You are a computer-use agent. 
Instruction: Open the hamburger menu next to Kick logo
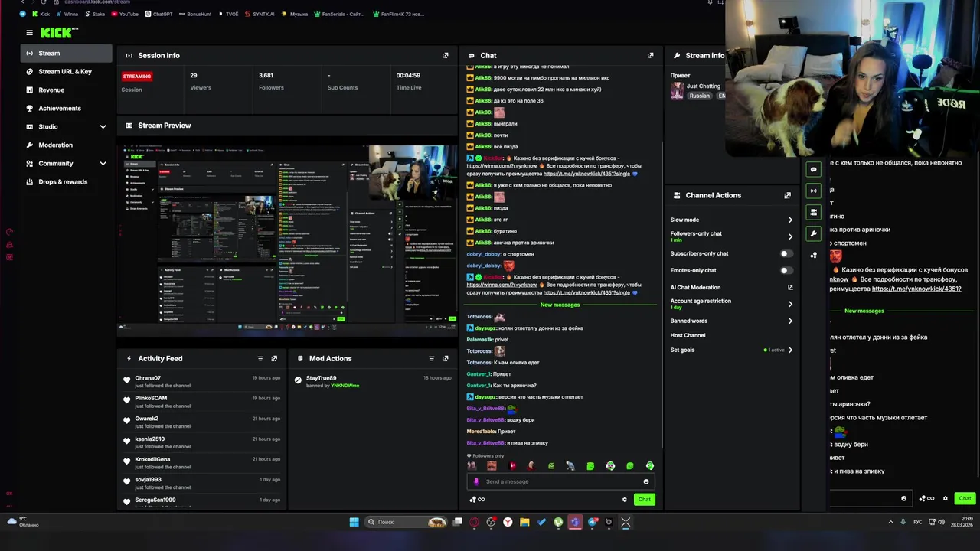[x=29, y=33]
